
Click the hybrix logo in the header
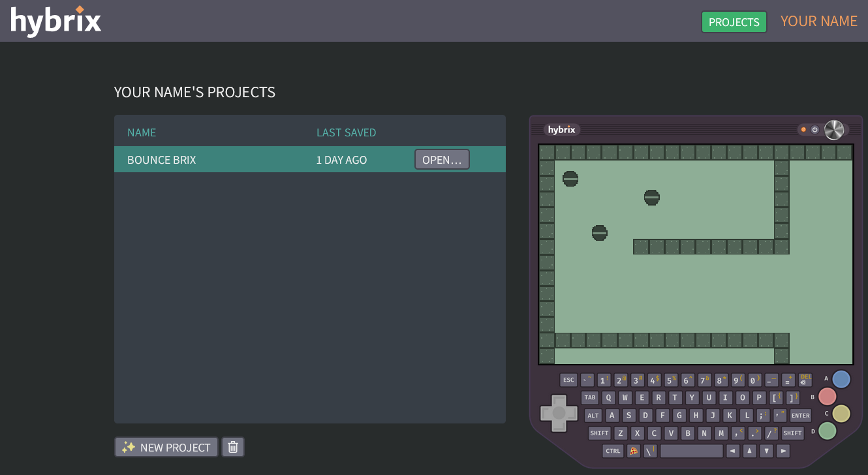(56, 21)
